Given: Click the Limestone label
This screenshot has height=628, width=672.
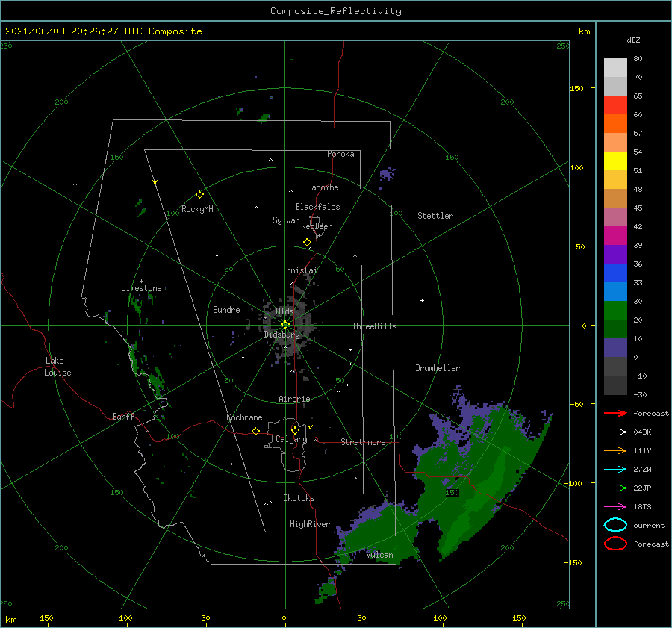Looking at the screenshot, I should [141, 288].
